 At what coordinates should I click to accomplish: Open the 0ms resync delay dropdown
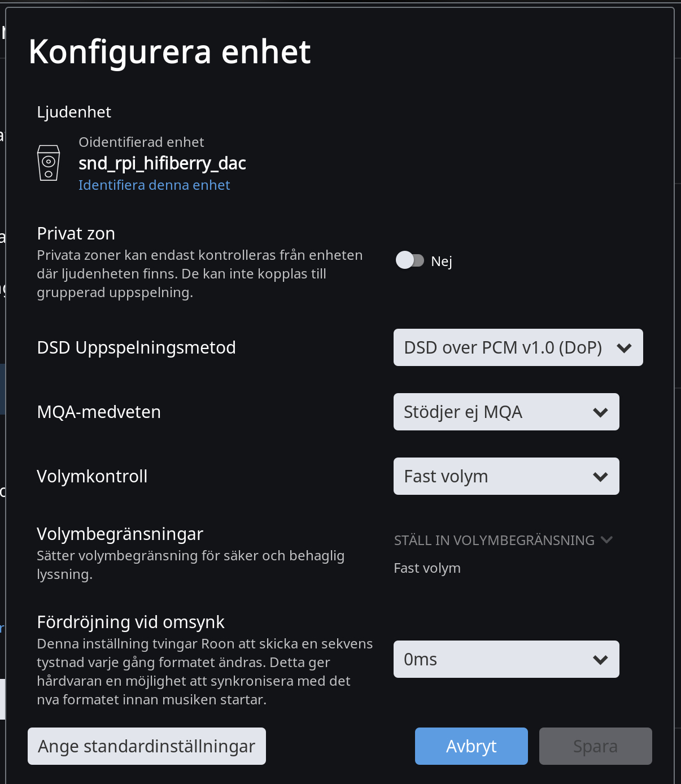[x=507, y=659]
